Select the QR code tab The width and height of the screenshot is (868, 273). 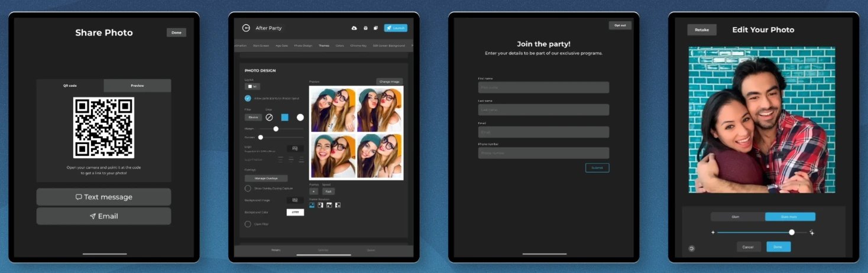click(x=70, y=86)
